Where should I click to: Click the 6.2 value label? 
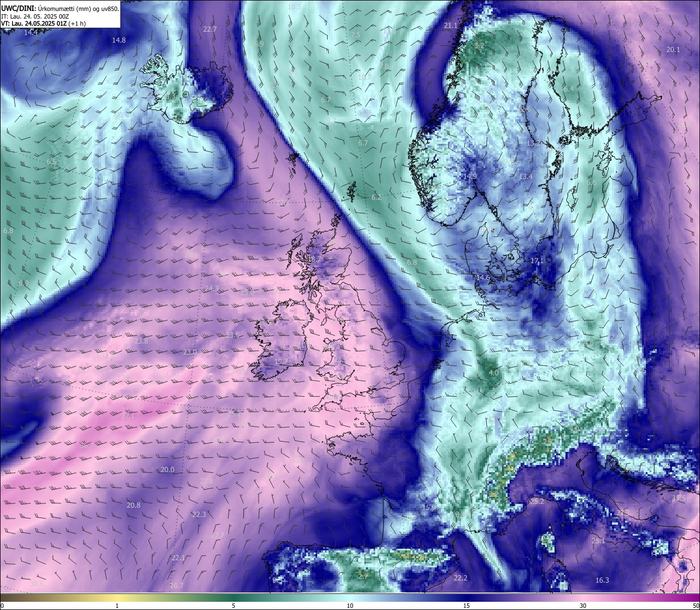click(x=376, y=197)
